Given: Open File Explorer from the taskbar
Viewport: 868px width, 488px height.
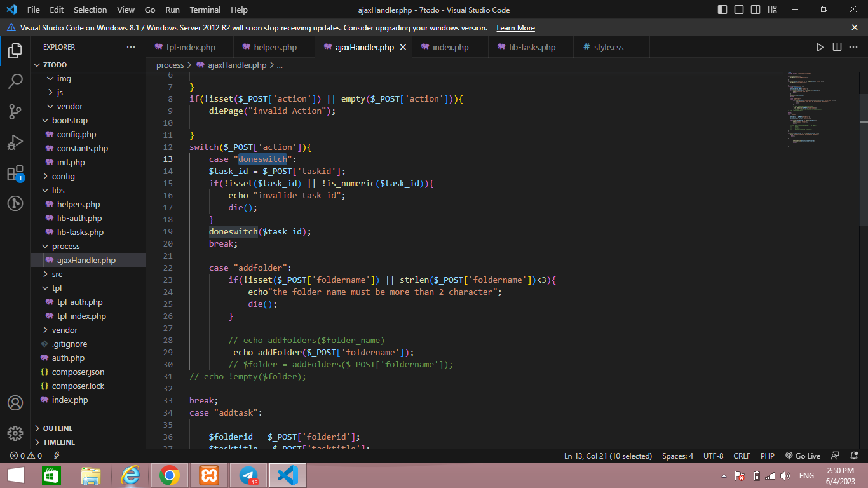Looking at the screenshot, I should tap(91, 475).
